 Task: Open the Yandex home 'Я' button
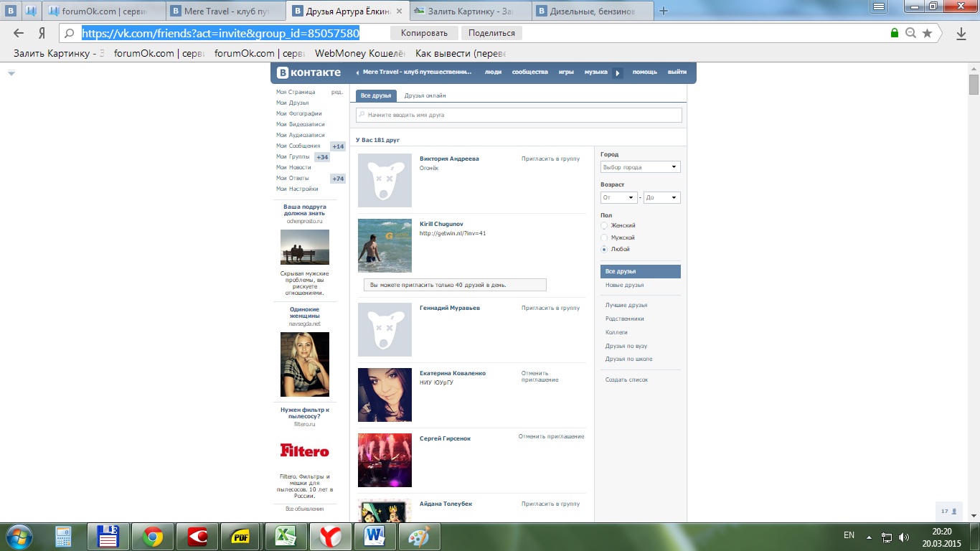42,33
